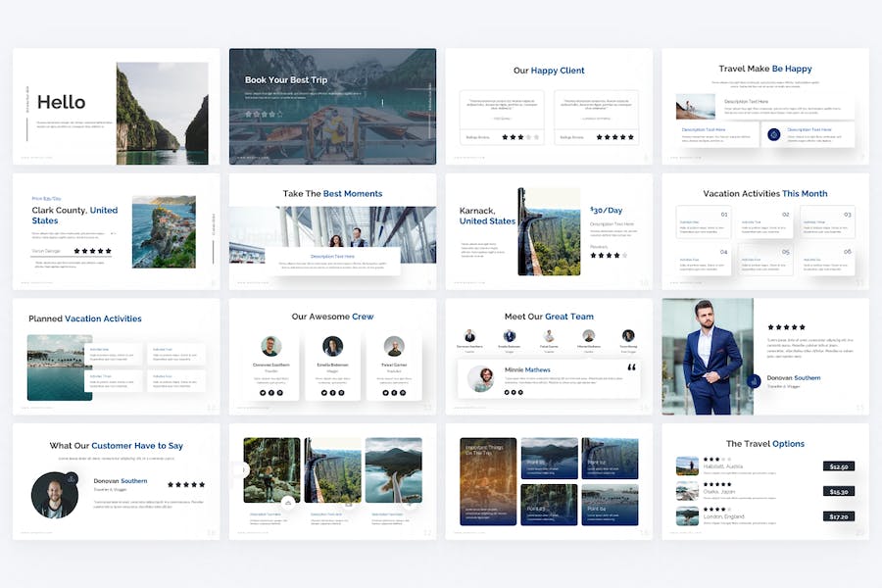
Task: Click the star rating below Book Your Best Trip
Action: coord(264,114)
